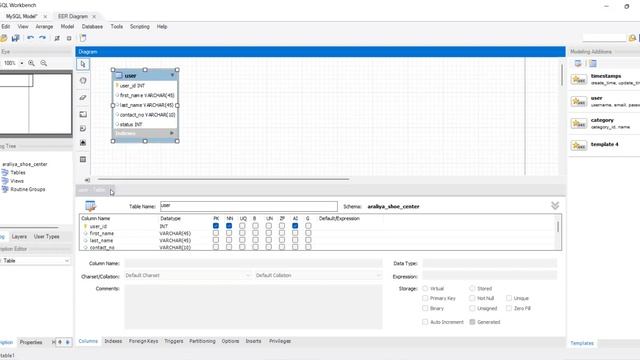Select the place new table tool
The height and width of the screenshot is (360, 640).
tap(83, 159)
